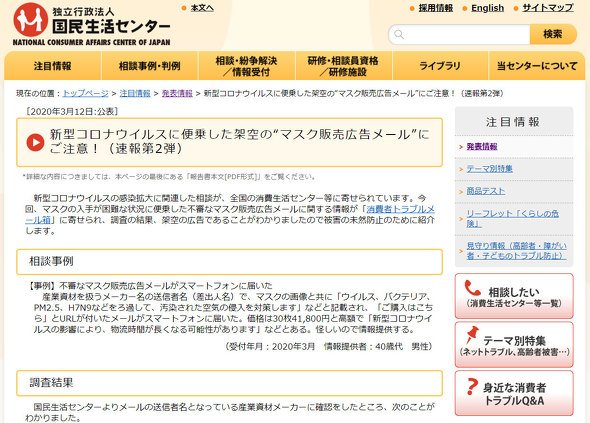Open 当センターについて navigation tab
This screenshot has height=423, width=590.
pyautogui.click(x=537, y=66)
